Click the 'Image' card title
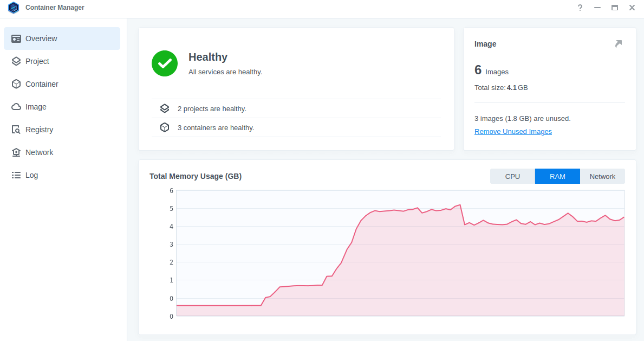644x341 pixels. click(x=485, y=44)
